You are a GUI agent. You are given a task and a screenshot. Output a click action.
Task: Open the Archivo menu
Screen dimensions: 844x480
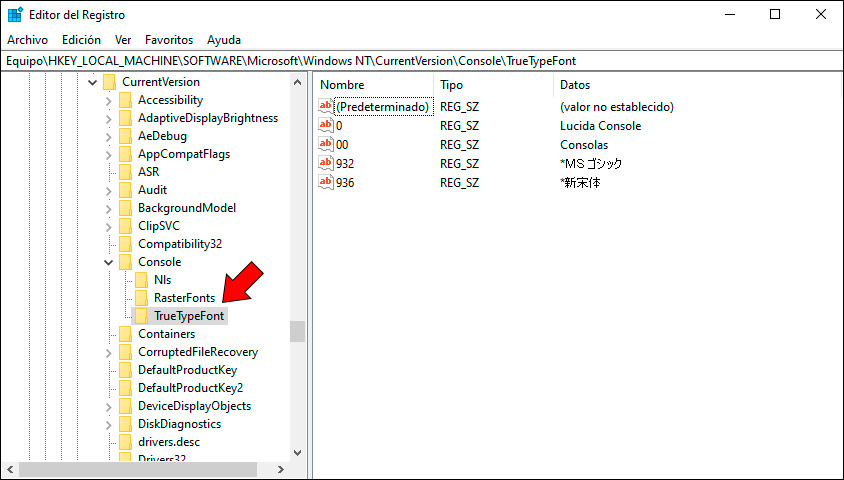pos(27,40)
